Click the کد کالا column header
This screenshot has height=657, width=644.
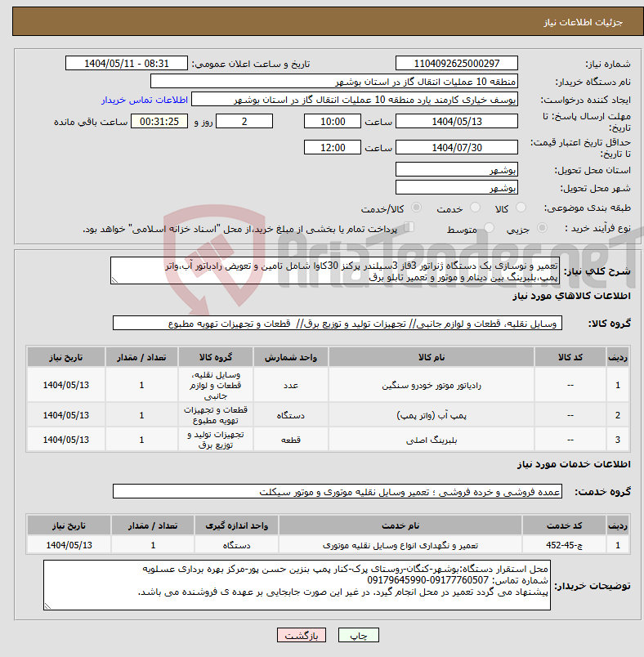point(570,357)
